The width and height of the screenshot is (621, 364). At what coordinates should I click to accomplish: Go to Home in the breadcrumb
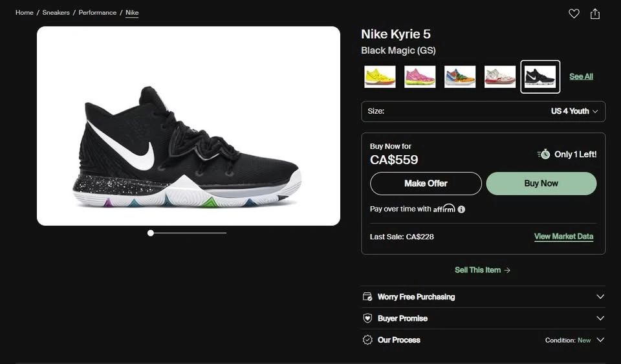pos(24,13)
